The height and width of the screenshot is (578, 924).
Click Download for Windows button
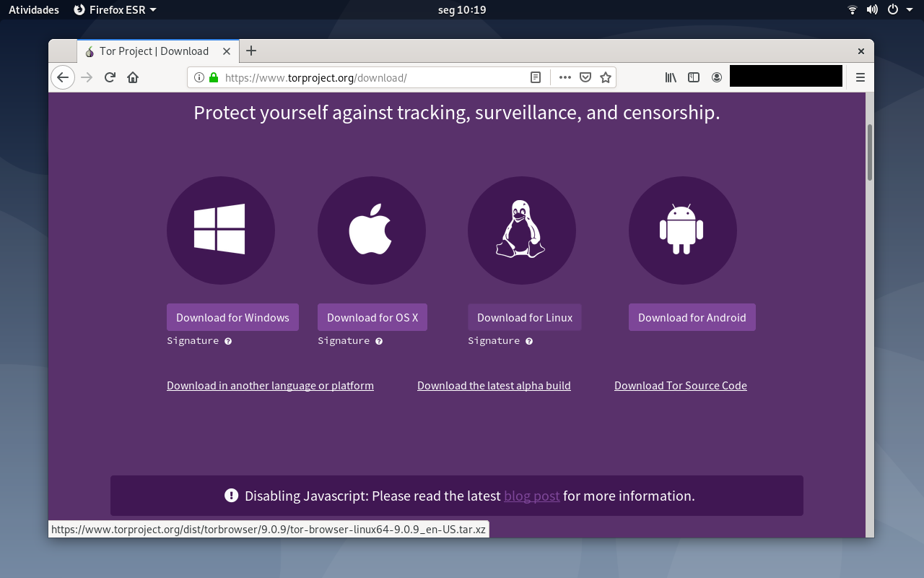click(232, 317)
